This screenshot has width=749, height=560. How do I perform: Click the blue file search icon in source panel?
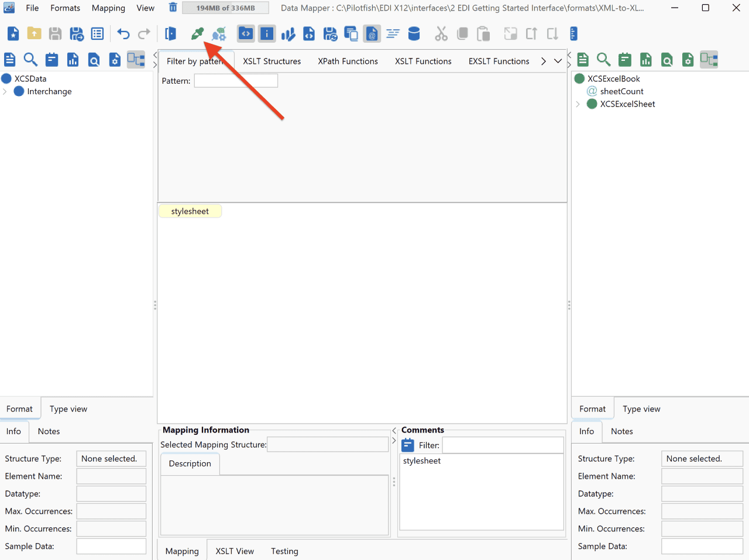(x=94, y=60)
